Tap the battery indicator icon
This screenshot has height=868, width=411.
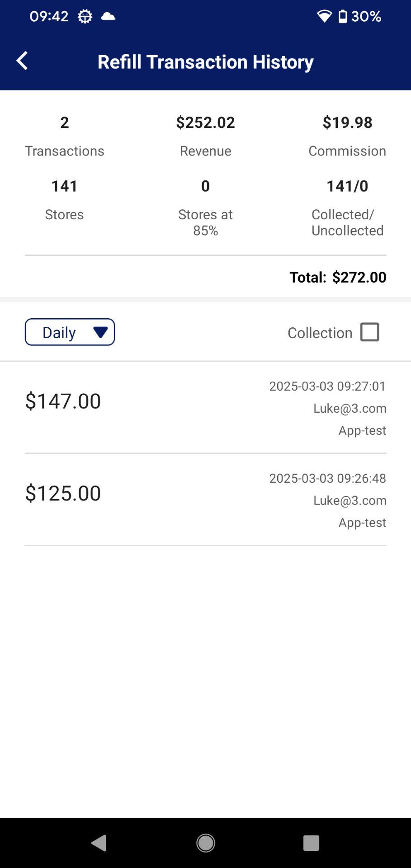pos(343,17)
